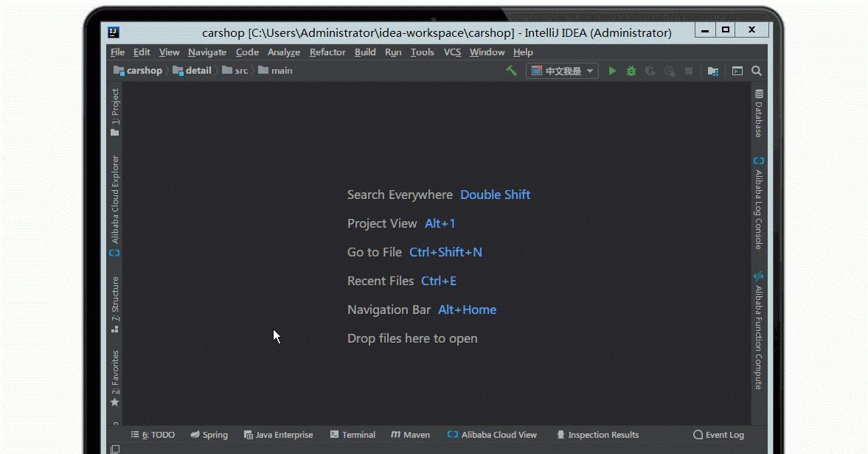
Task: Select the src folder breadcrumb
Action: coord(235,71)
